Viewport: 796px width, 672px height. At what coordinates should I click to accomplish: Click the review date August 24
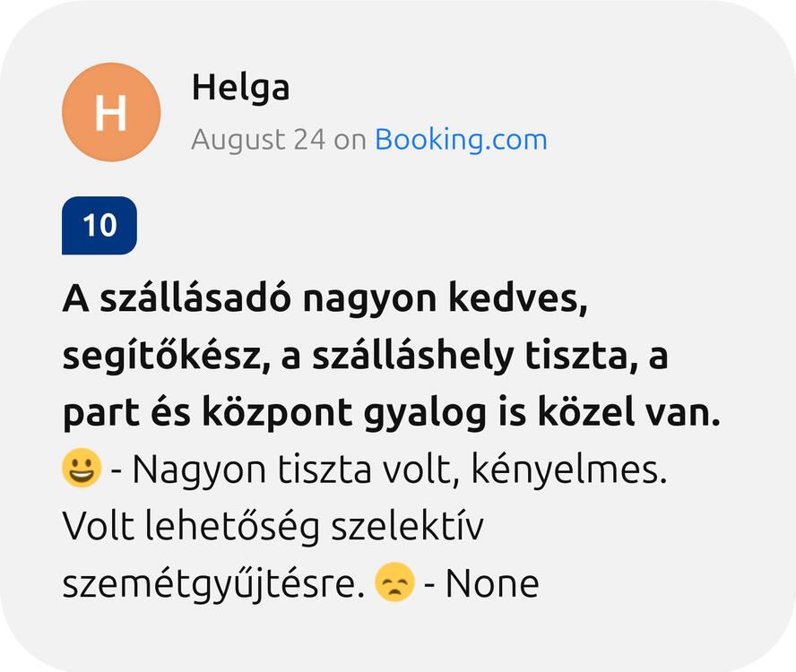point(258,140)
